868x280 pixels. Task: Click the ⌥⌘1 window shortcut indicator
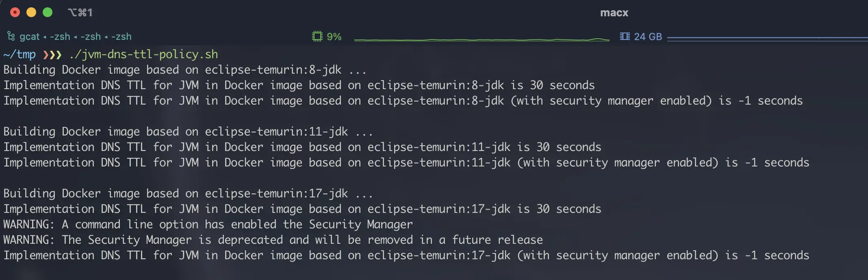pos(80,13)
